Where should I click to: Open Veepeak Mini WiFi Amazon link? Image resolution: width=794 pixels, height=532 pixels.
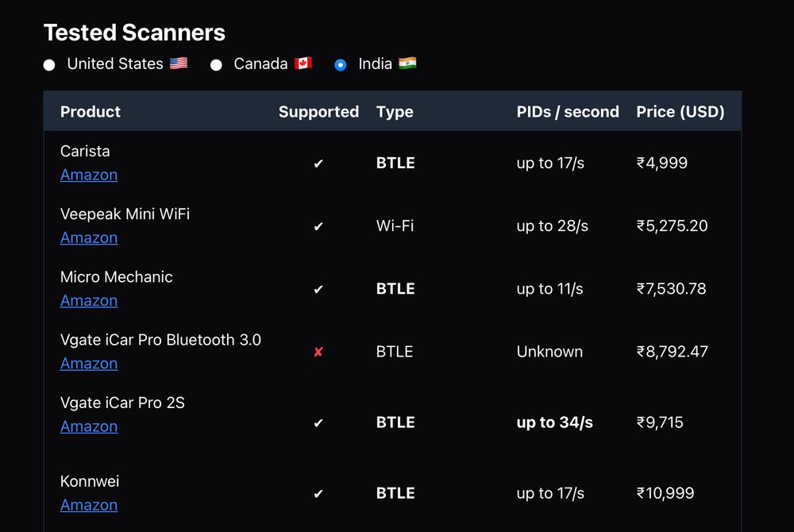(89, 237)
